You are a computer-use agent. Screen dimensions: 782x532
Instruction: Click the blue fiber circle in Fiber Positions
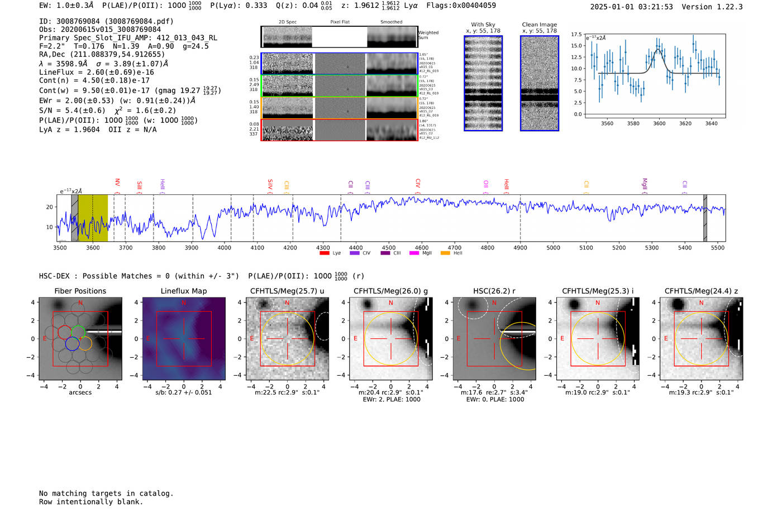tap(72, 343)
